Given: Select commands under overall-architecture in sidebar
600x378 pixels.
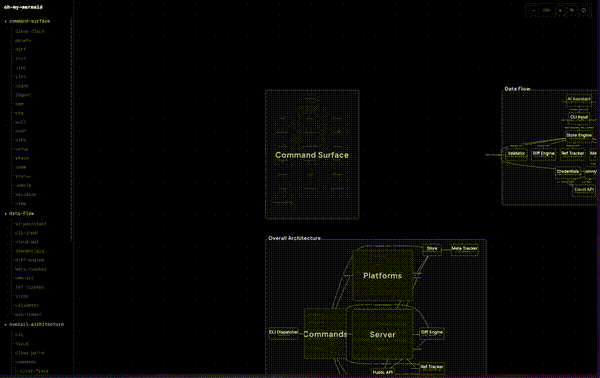Looking at the screenshot, I should click(26, 362).
